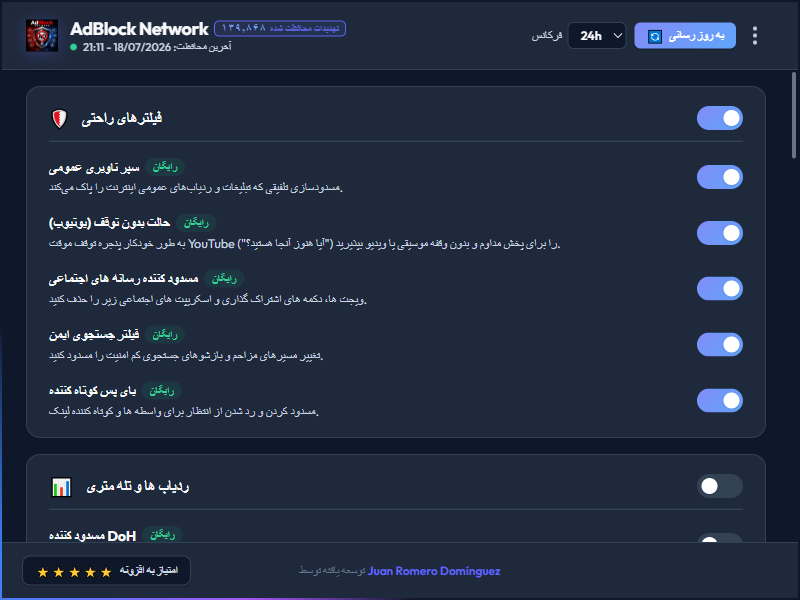Viewport: 800px width, 600px height.
Task: Click the last protection timestamp 21:11 - 18/07/2026
Action: pos(127,47)
